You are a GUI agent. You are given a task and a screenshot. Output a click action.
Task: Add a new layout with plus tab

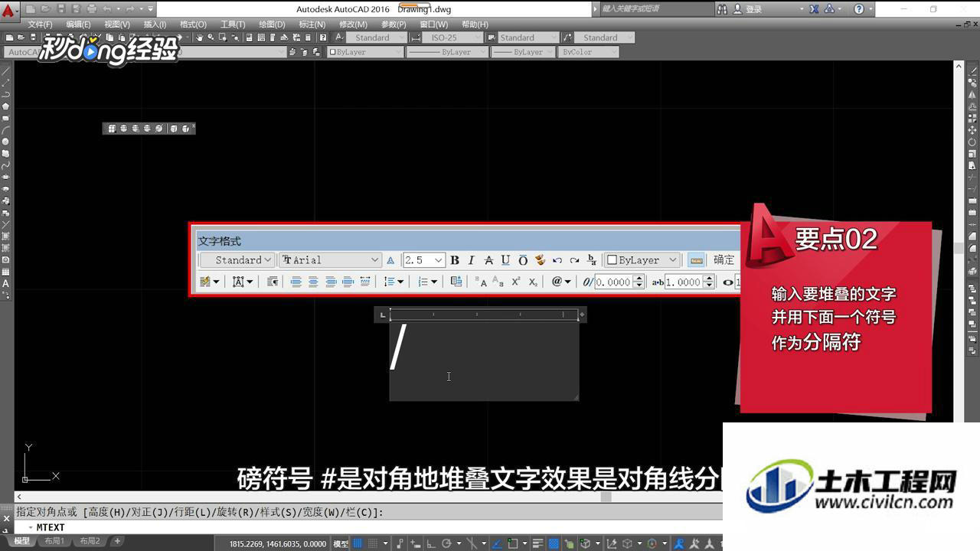[117, 541]
